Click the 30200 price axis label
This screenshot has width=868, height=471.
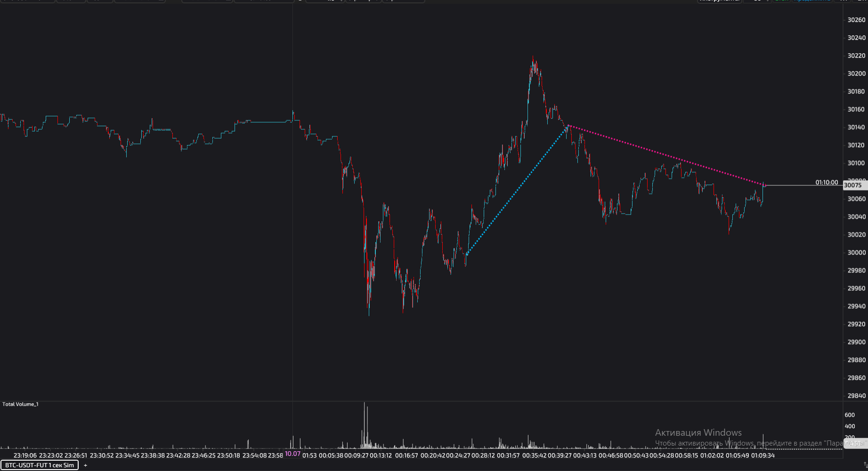856,74
